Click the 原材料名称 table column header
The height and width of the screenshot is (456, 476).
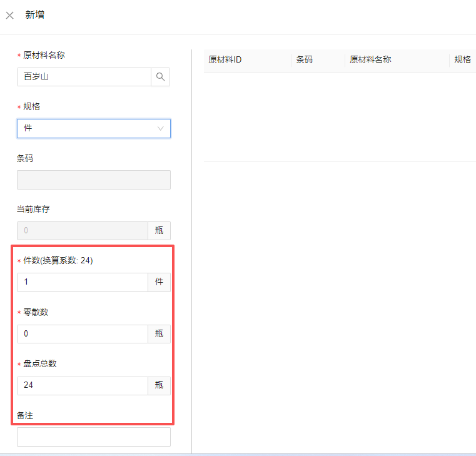(x=370, y=60)
